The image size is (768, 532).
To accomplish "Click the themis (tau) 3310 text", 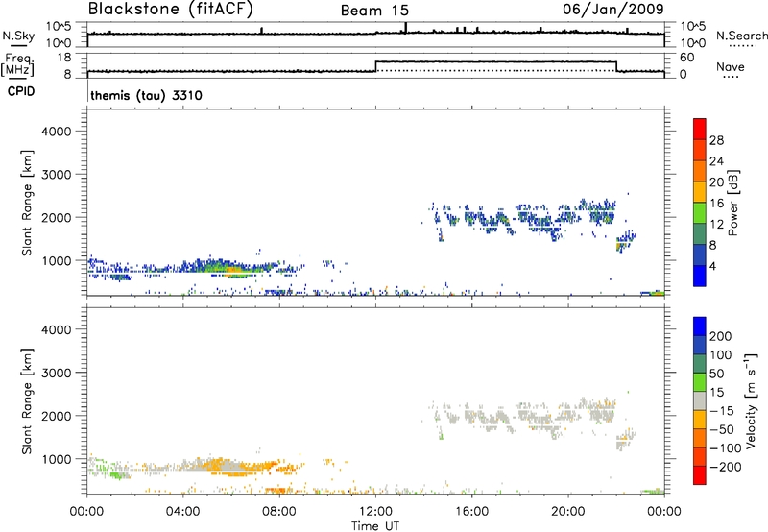I will [x=147, y=95].
